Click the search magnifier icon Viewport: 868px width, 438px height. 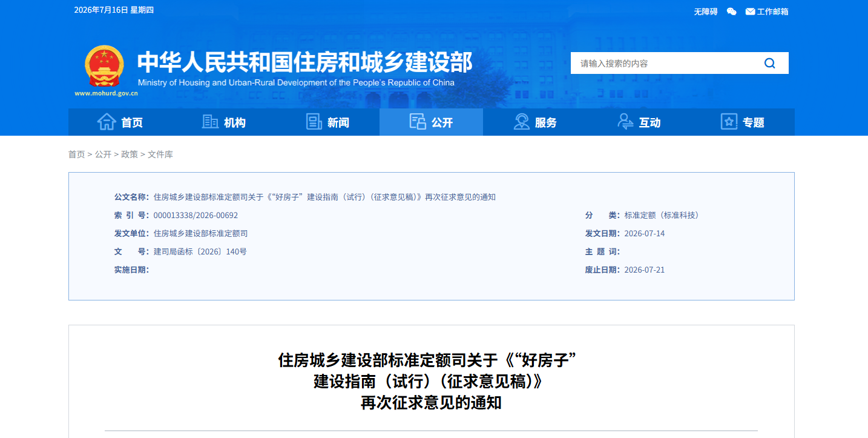pos(770,63)
